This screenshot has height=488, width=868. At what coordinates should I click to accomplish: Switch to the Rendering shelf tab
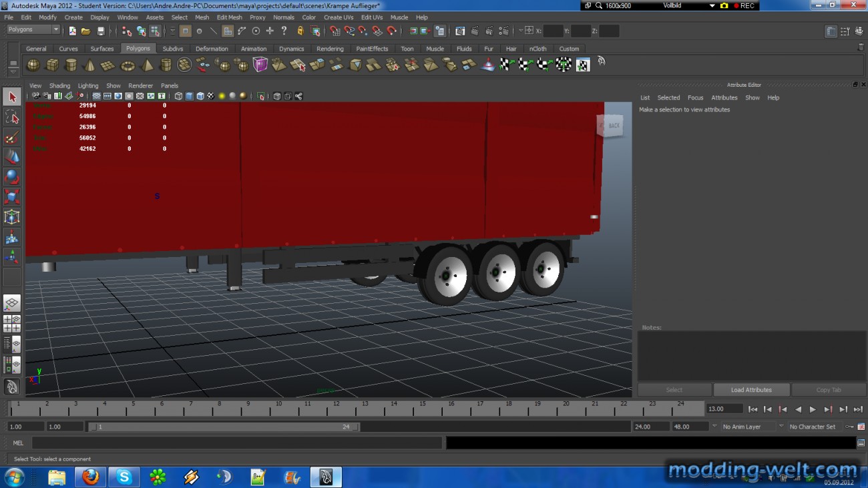pyautogui.click(x=330, y=49)
